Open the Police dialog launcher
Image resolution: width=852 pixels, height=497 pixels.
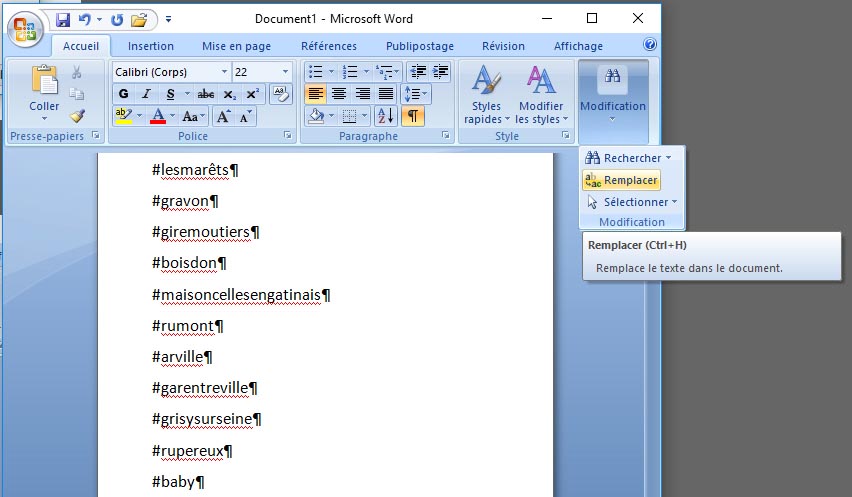tap(287, 135)
